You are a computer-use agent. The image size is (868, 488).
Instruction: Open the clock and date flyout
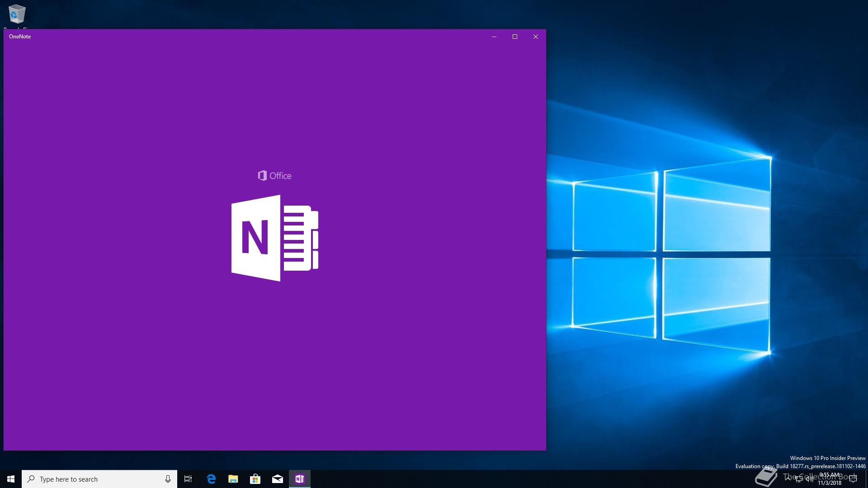[829, 479]
